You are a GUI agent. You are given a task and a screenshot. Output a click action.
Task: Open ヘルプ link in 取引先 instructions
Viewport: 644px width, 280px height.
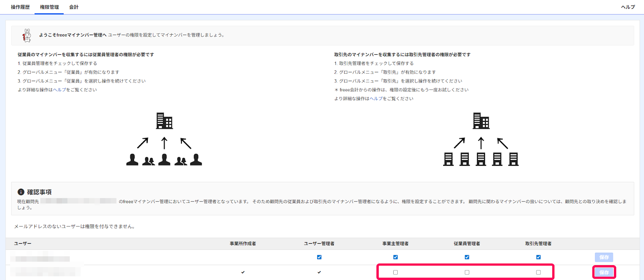[x=376, y=99]
